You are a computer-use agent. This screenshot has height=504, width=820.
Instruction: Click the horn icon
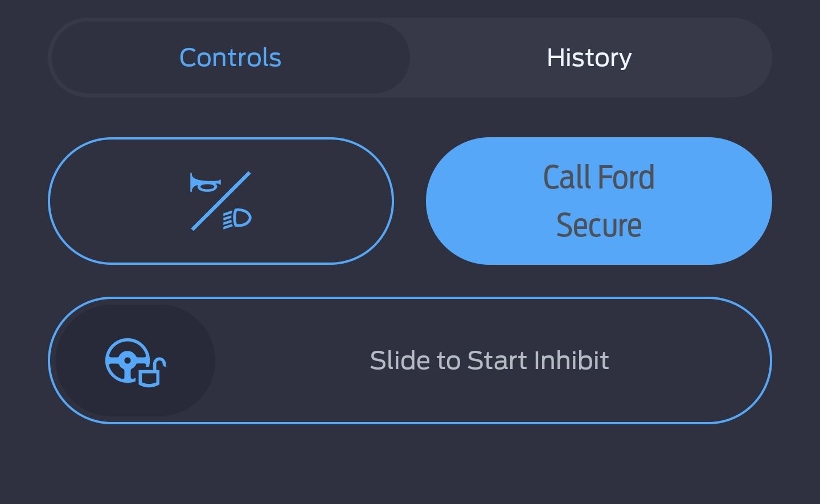pyautogui.click(x=204, y=183)
